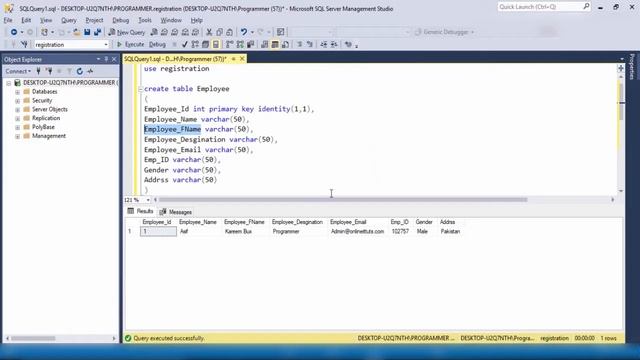Switch to the Messages tab

pyautogui.click(x=176, y=212)
